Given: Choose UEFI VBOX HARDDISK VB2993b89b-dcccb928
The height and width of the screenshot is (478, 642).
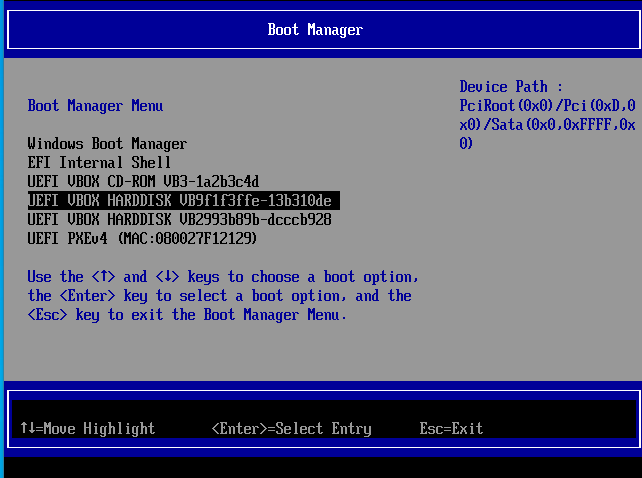Looking at the screenshot, I should point(179,220).
